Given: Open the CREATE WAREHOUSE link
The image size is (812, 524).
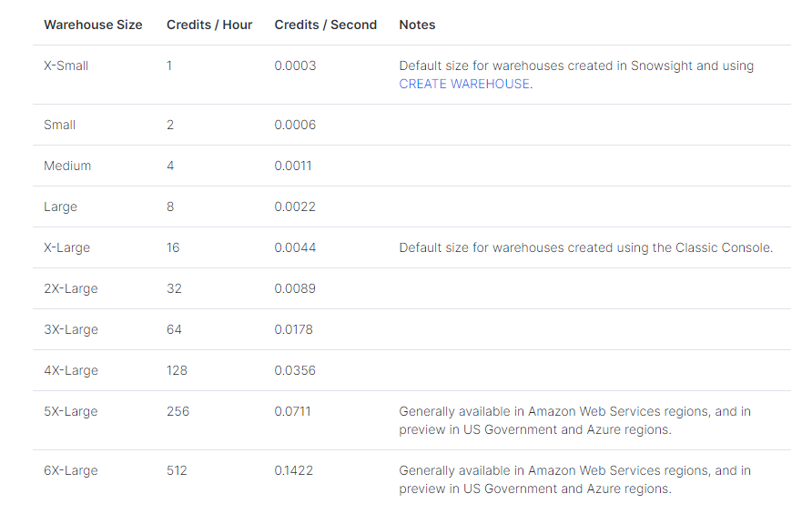Looking at the screenshot, I should [x=464, y=84].
